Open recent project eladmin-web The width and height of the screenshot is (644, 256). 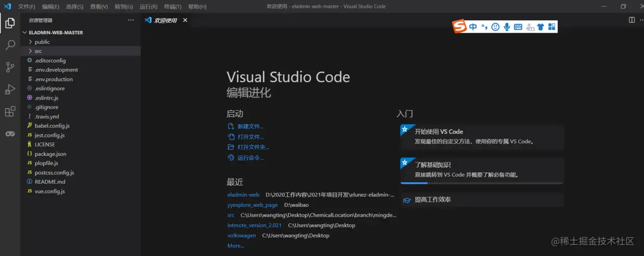point(243,195)
